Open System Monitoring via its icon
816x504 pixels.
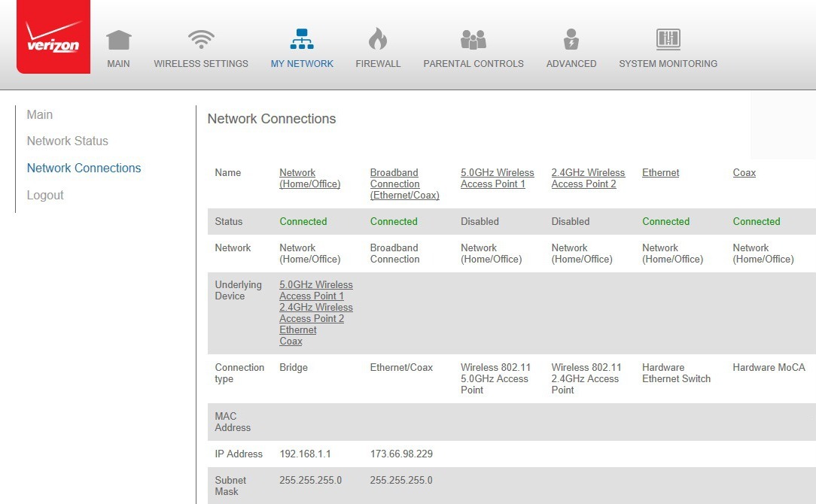pyautogui.click(x=668, y=38)
